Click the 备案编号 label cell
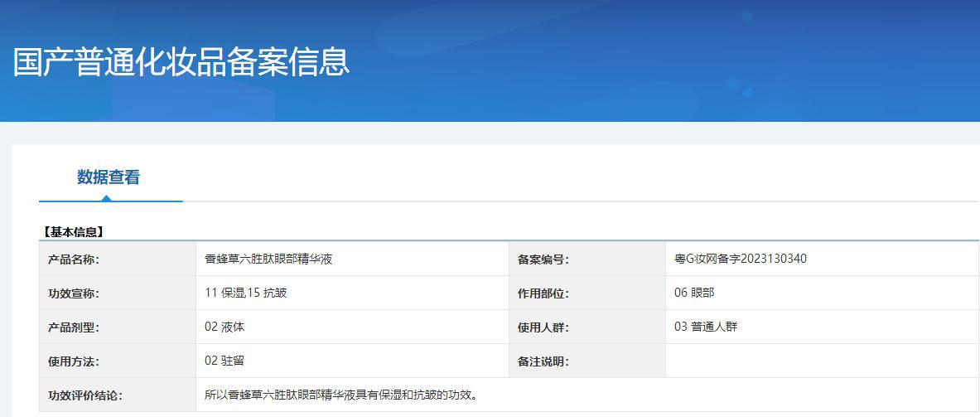This screenshot has width=980, height=417. [x=587, y=259]
